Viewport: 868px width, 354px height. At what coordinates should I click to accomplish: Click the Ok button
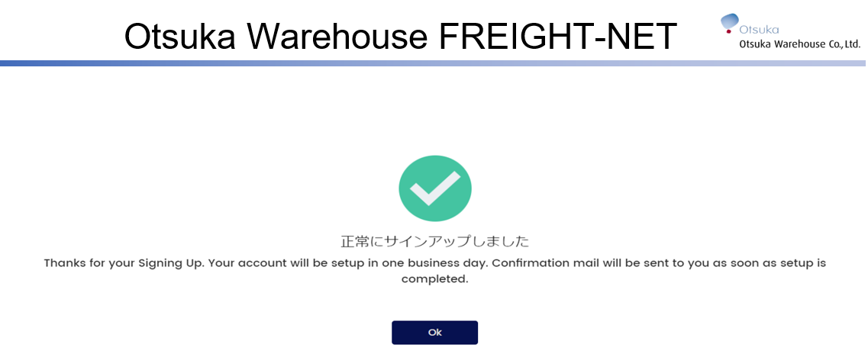click(434, 333)
